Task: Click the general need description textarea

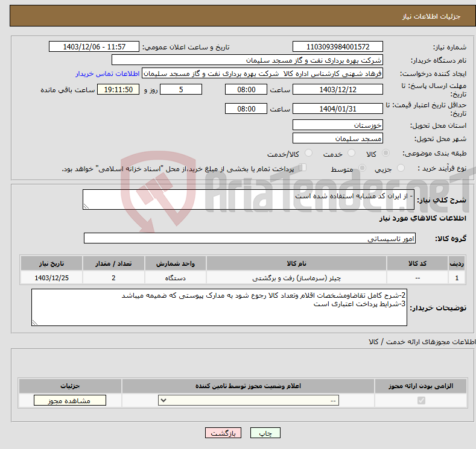Action: (249, 199)
